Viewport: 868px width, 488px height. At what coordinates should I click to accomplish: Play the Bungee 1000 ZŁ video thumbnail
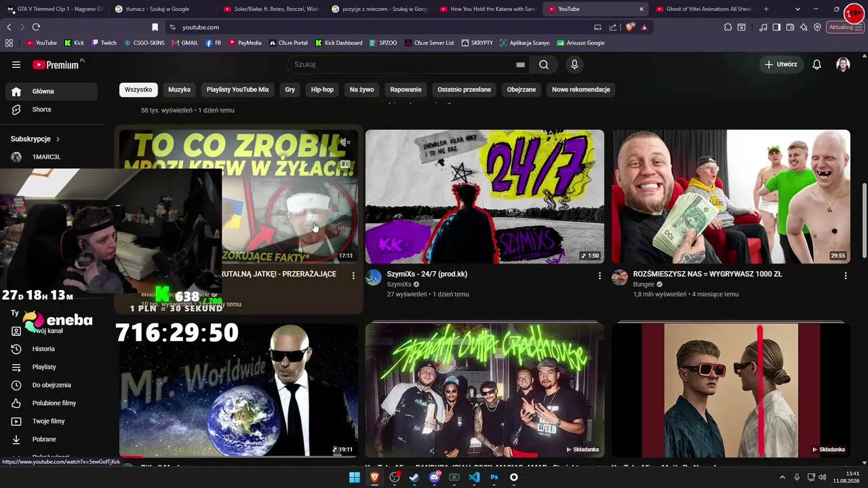tap(731, 197)
